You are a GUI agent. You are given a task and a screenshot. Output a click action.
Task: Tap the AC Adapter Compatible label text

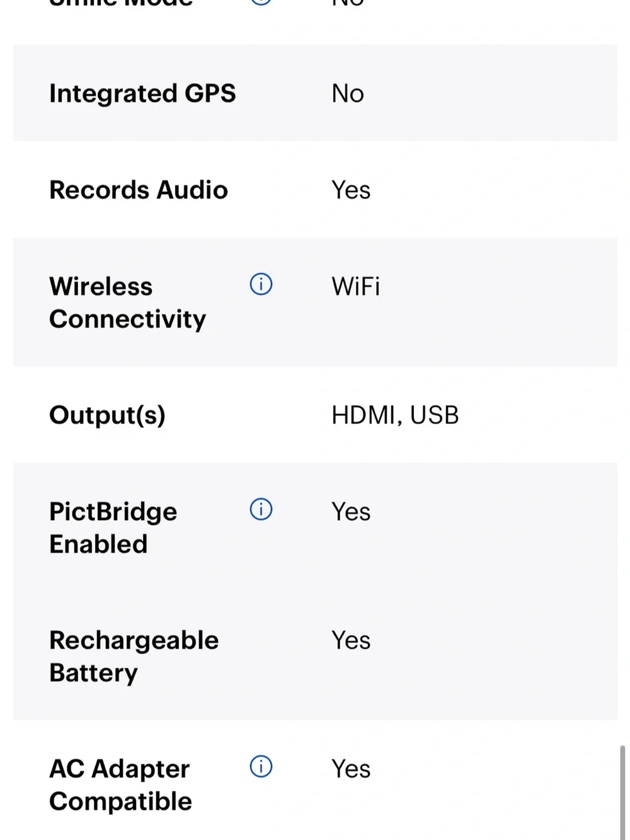(120, 785)
